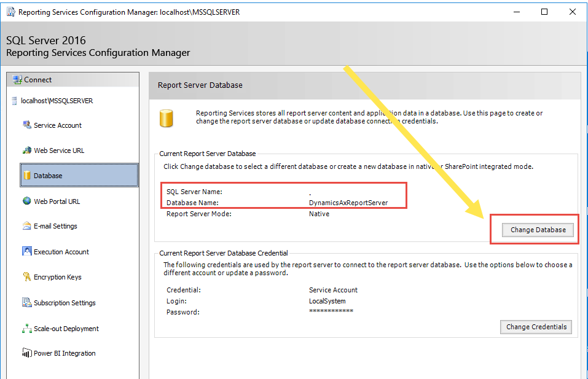Click the large yellow database icon
588x379 pixels.
point(166,118)
